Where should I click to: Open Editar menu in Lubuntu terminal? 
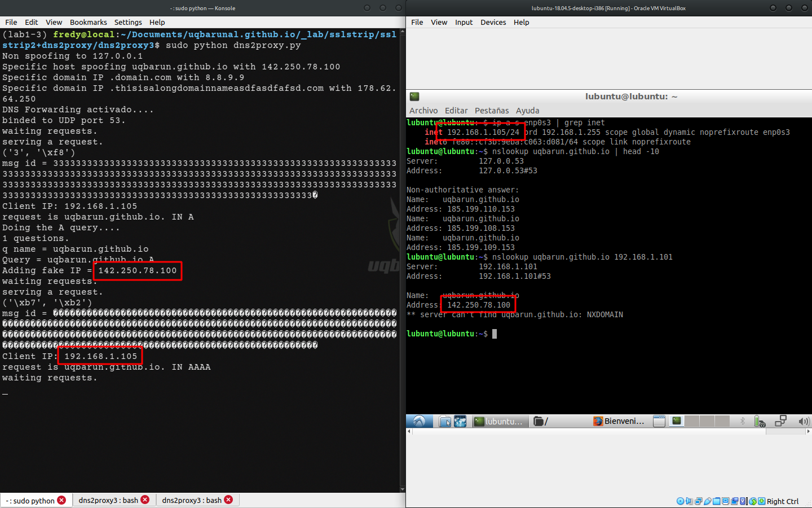pos(456,111)
